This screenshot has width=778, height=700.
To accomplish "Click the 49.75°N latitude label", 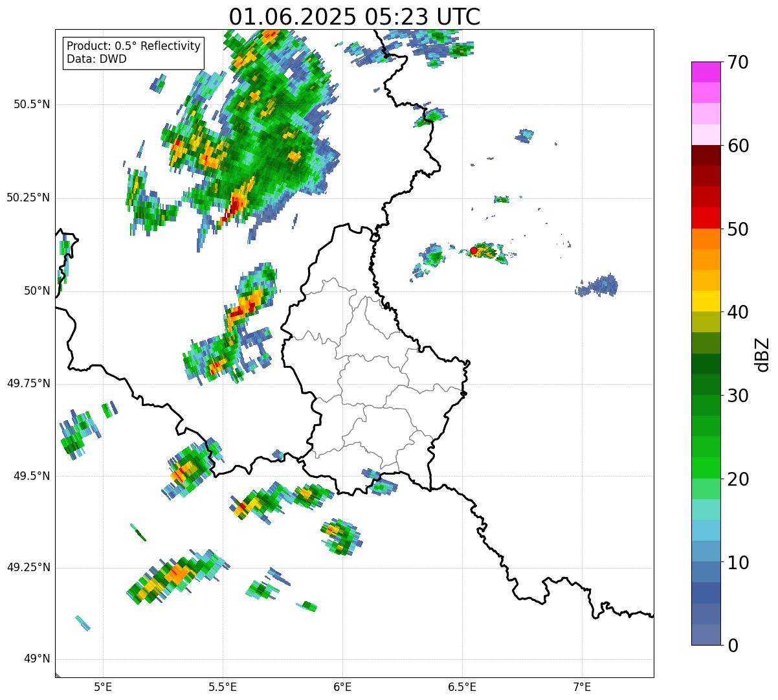I will [x=28, y=383].
